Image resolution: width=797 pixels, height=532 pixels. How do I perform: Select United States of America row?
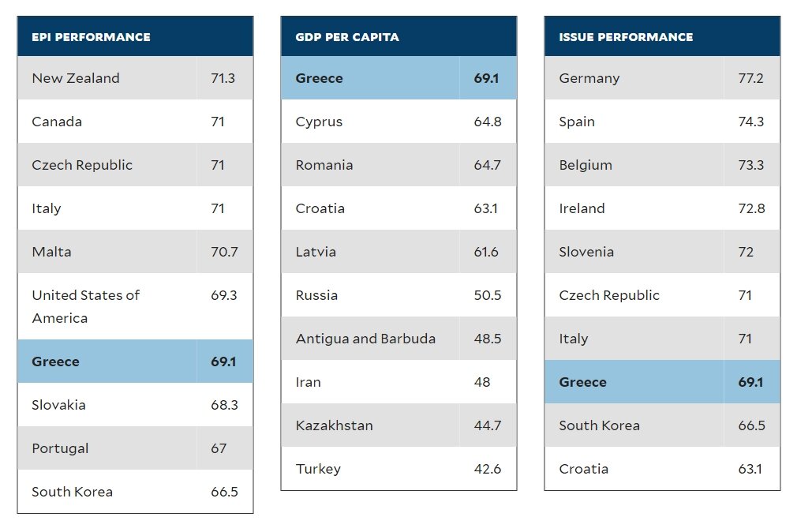(x=135, y=306)
